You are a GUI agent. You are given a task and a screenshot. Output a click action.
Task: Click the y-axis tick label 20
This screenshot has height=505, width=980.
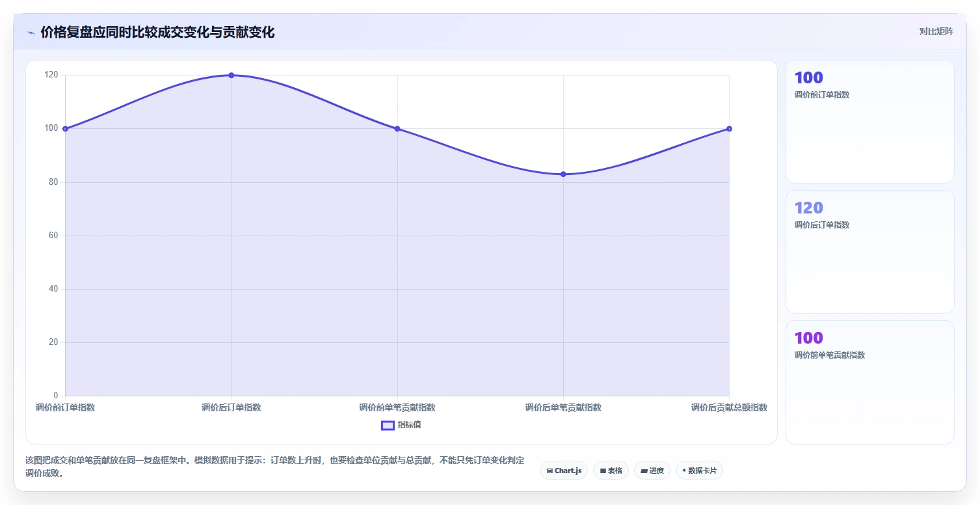53,342
